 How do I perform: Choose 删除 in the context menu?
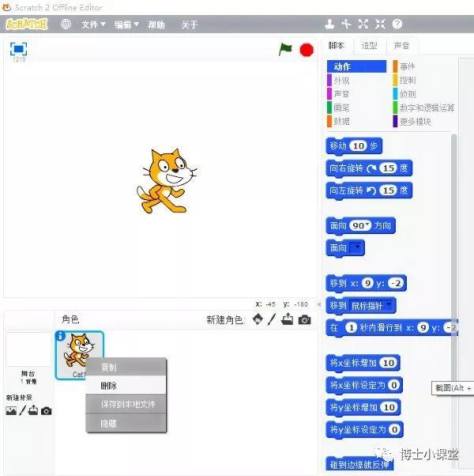(x=126, y=386)
